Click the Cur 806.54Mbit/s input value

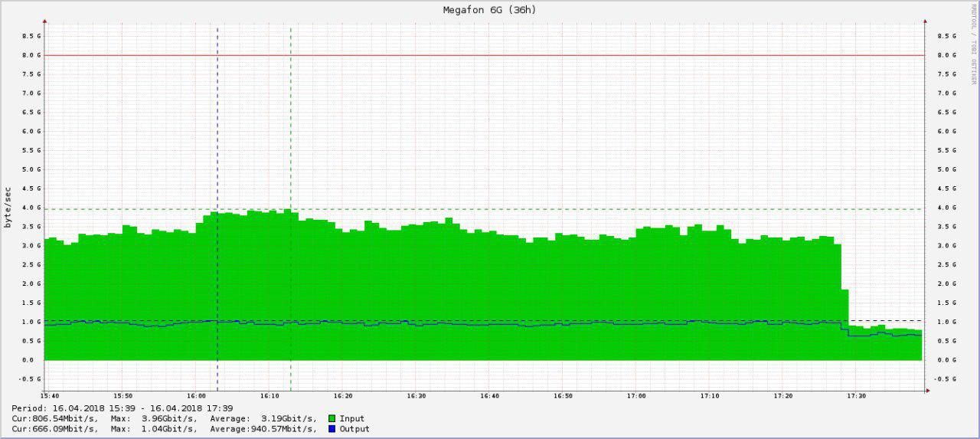(x=55, y=419)
